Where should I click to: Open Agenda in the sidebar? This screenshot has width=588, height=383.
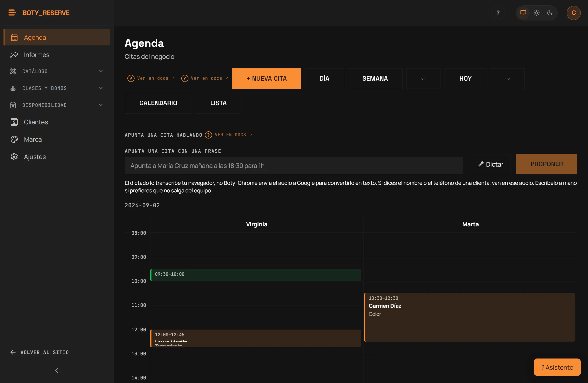click(x=57, y=37)
